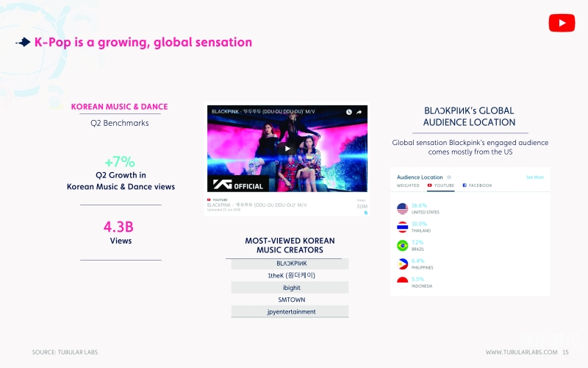Image resolution: width=588 pixels, height=368 pixels.
Task: Switch to the YOUTUBE audience tab
Action: (441, 185)
